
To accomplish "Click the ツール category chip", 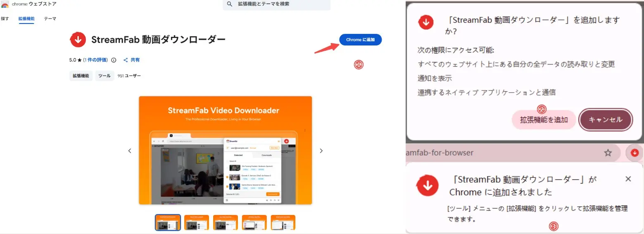I will point(105,76).
